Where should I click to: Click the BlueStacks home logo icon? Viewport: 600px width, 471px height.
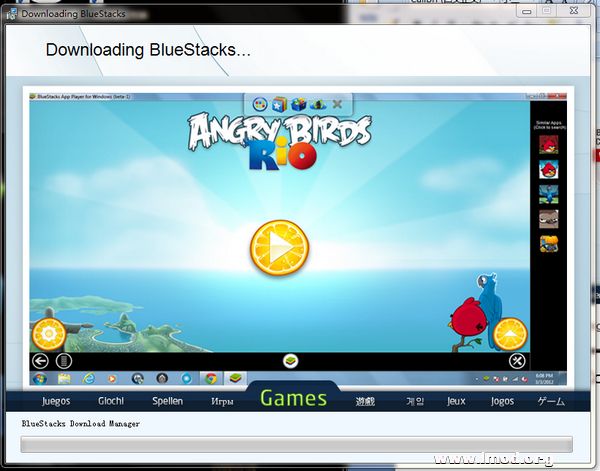(x=289, y=360)
